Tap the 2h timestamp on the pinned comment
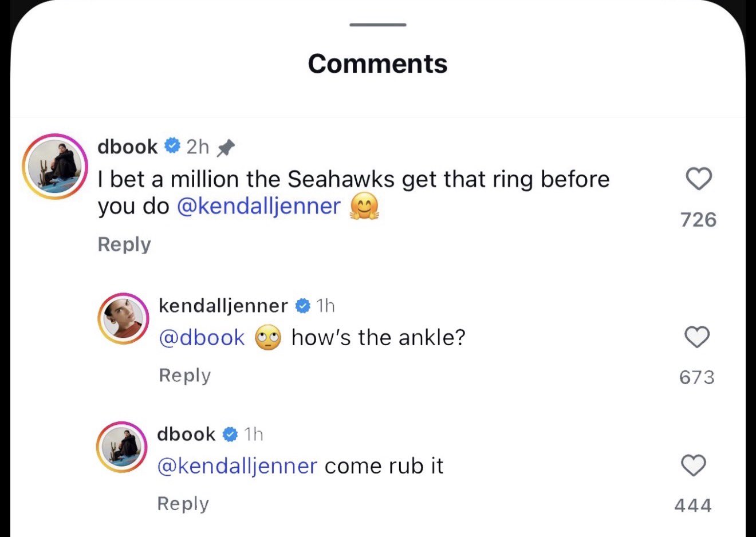 (x=198, y=147)
